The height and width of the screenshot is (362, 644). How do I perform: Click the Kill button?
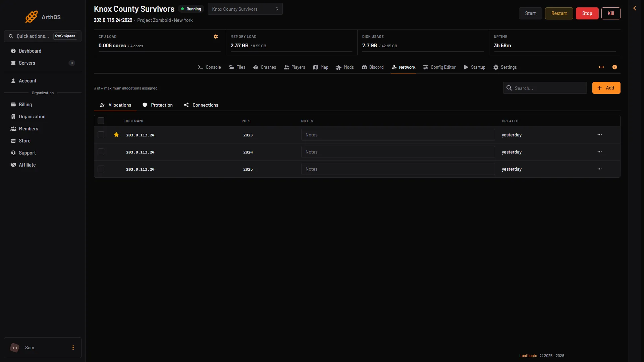[611, 13]
